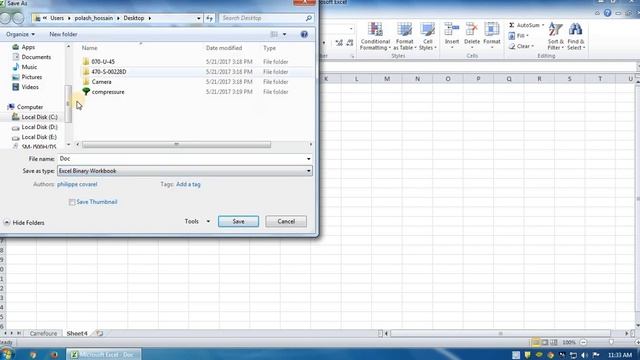Open the Tools dropdown in Save As
This screenshot has height=360, width=640.
[x=197, y=221]
